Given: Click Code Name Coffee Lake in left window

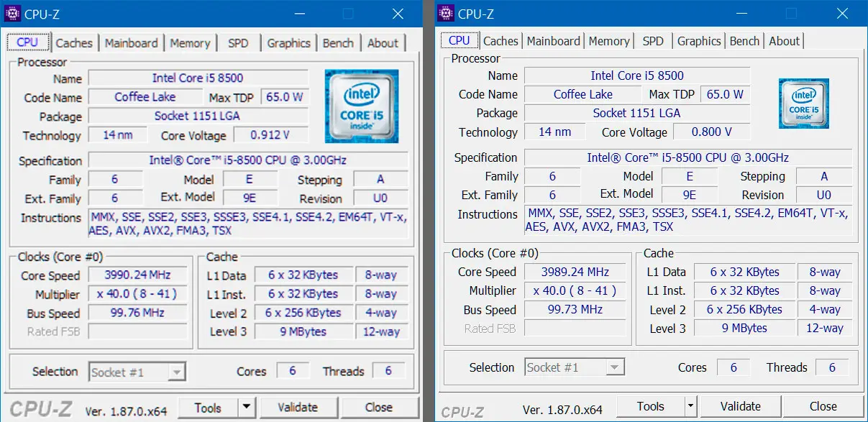Looking at the screenshot, I should click(x=145, y=97).
